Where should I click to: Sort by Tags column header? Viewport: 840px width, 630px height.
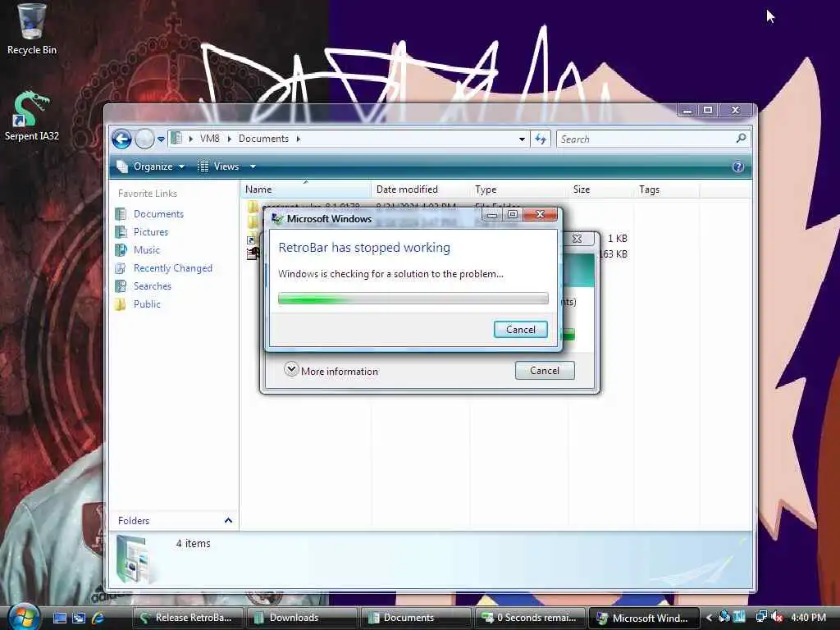click(x=666, y=189)
